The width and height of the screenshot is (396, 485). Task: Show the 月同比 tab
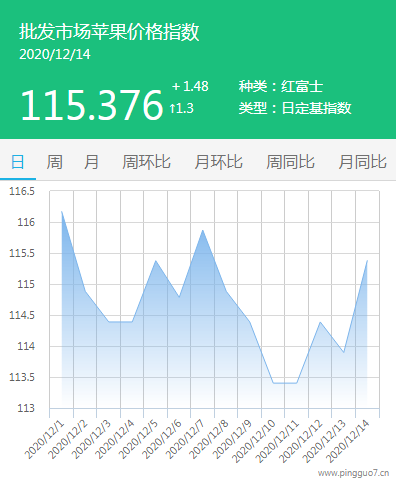[x=362, y=162]
